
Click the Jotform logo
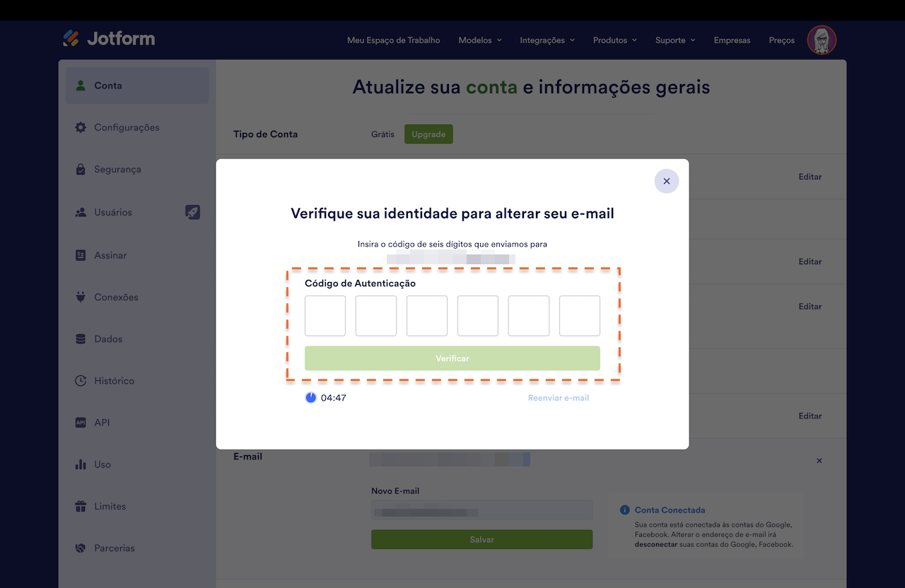tap(108, 39)
